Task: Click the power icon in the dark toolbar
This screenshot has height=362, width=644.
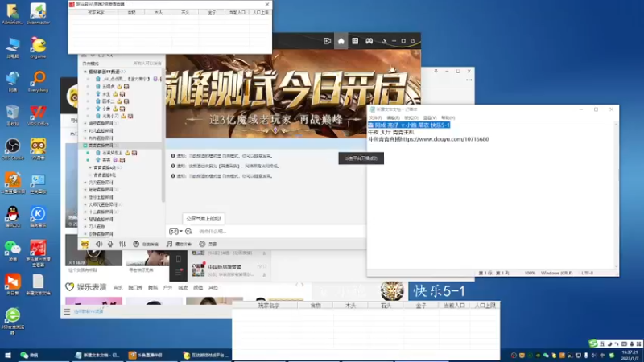Action: click(413, 41)
